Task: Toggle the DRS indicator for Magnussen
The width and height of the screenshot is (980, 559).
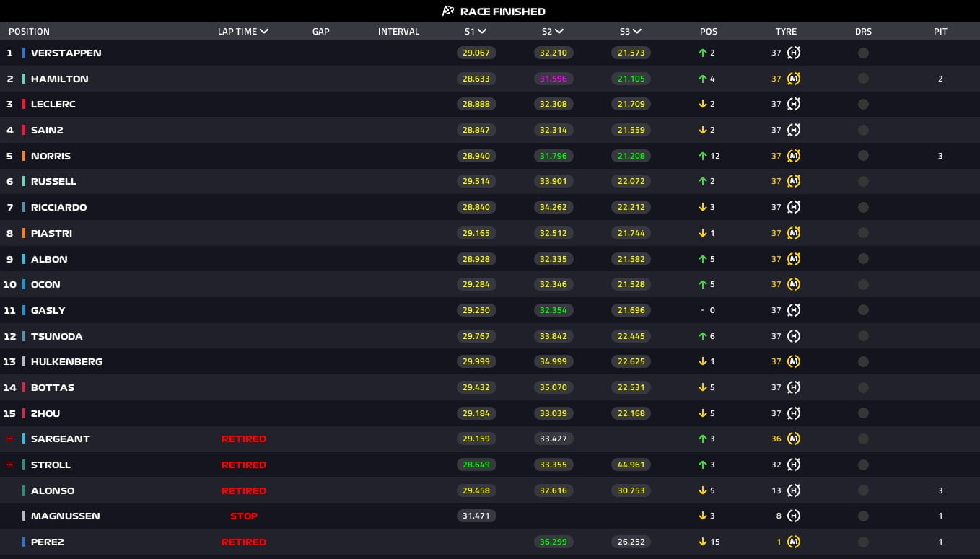Action: point(863,516)
